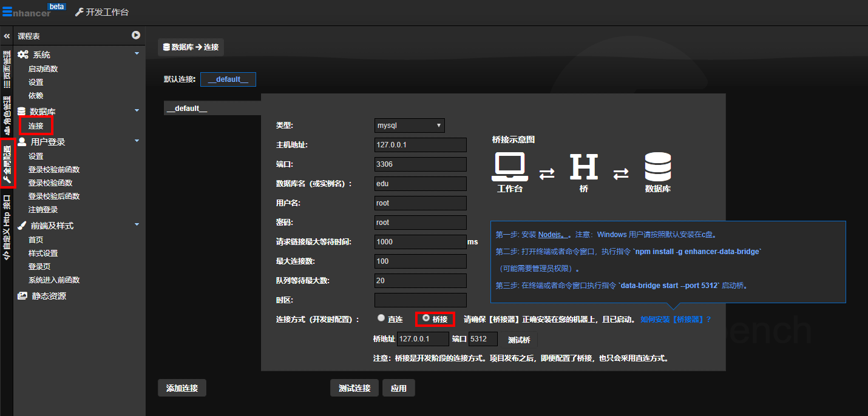Open 登录页 item
The height and width of the screenshot is (416, 868).
click(x=39, y=267)
